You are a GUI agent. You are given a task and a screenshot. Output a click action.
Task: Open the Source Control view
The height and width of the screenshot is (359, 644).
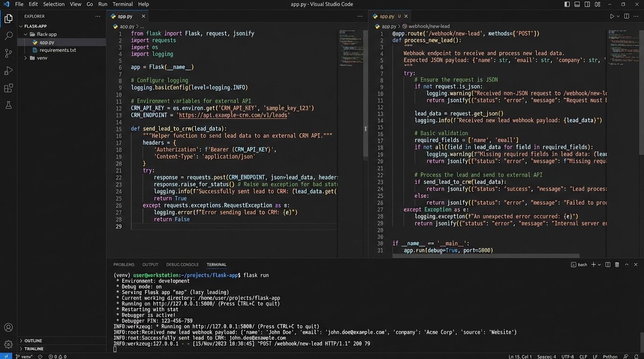click(x=8, y=53)
